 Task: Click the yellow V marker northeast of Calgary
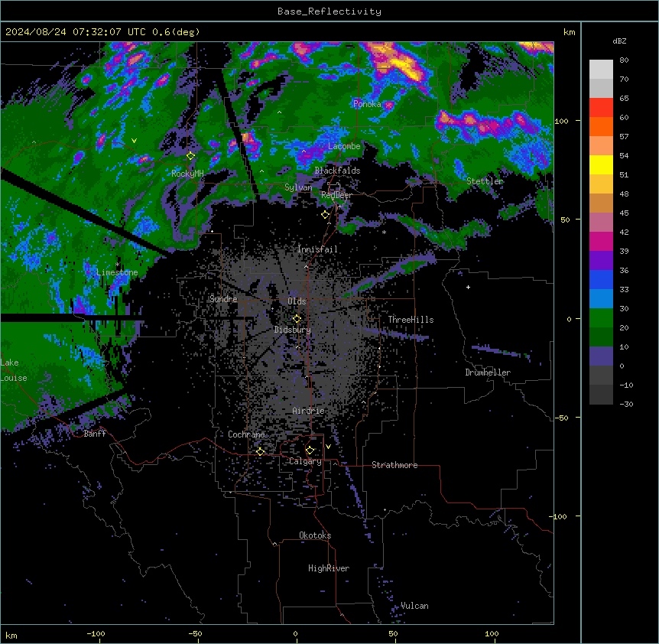click(x=328, y=447)
